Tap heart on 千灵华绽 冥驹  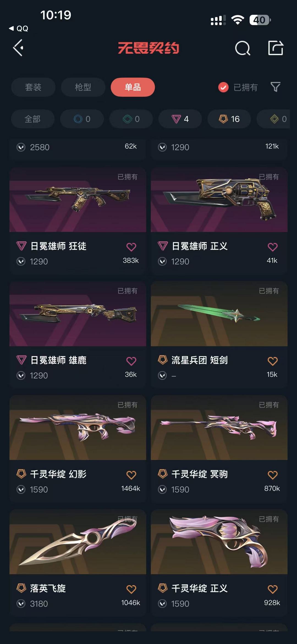273,475
